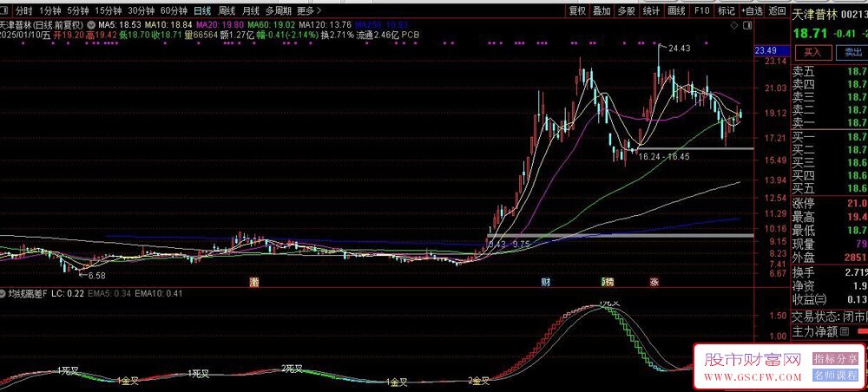This screenshot has width=868, height=392.
Task: Click the 财 event marker below the chart
Action: click(x=546, y=282)
